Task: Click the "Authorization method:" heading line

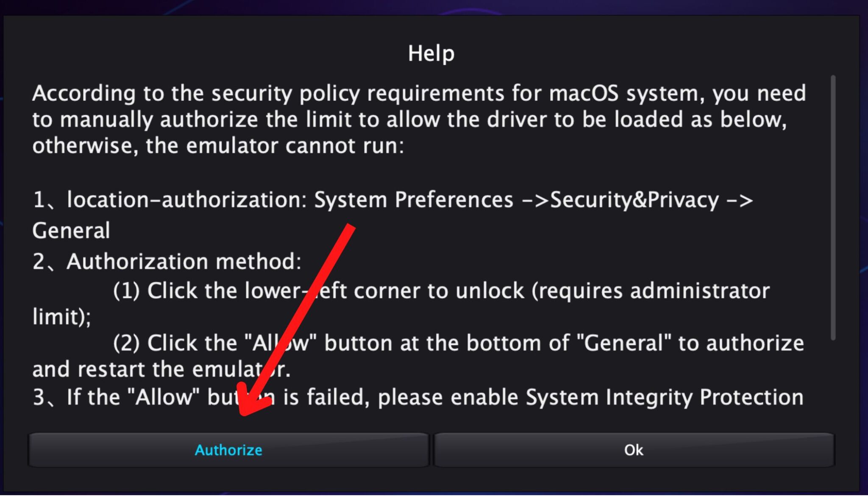Action: [x=184, y=262]
